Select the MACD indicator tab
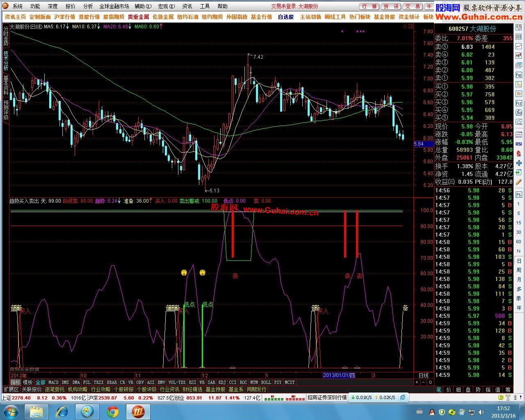The height and width of the screenshot is (420, 525). [x=53, y=382]
